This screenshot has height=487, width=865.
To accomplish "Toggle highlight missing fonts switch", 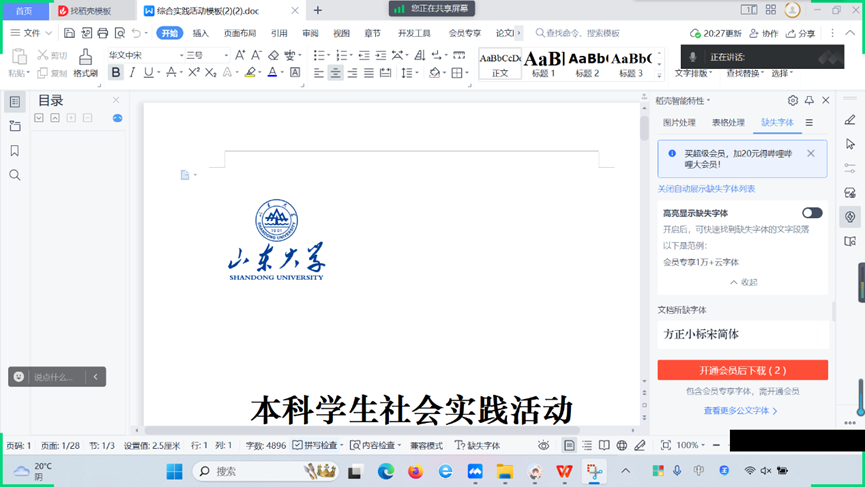I will click(812, 213).
